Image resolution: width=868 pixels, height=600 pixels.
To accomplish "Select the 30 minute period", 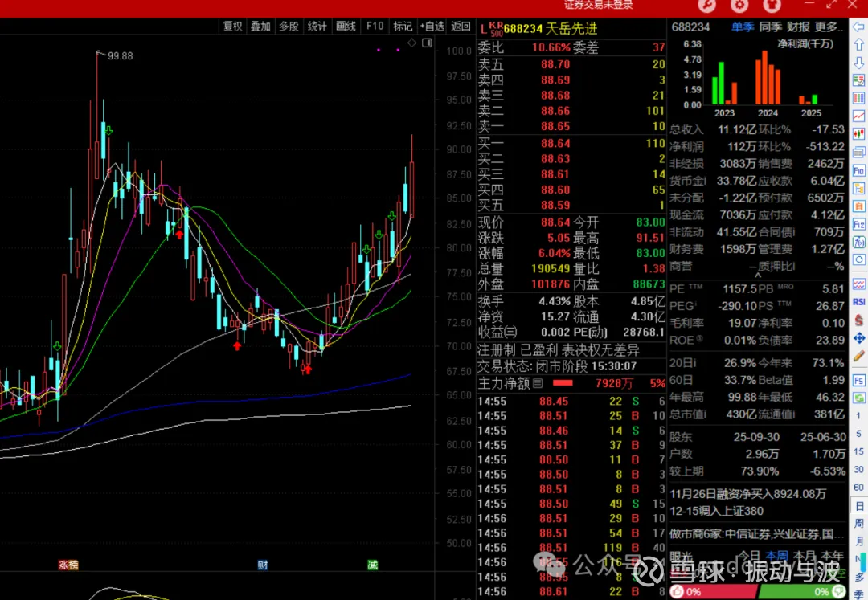I will (x=858, y=469).
